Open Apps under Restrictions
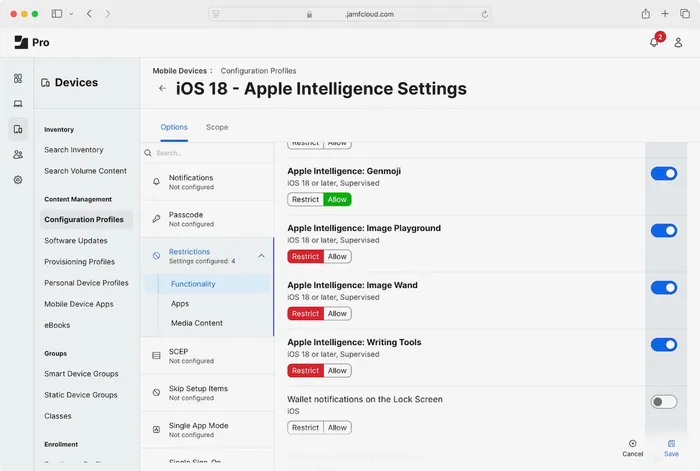 pos(180,304)
